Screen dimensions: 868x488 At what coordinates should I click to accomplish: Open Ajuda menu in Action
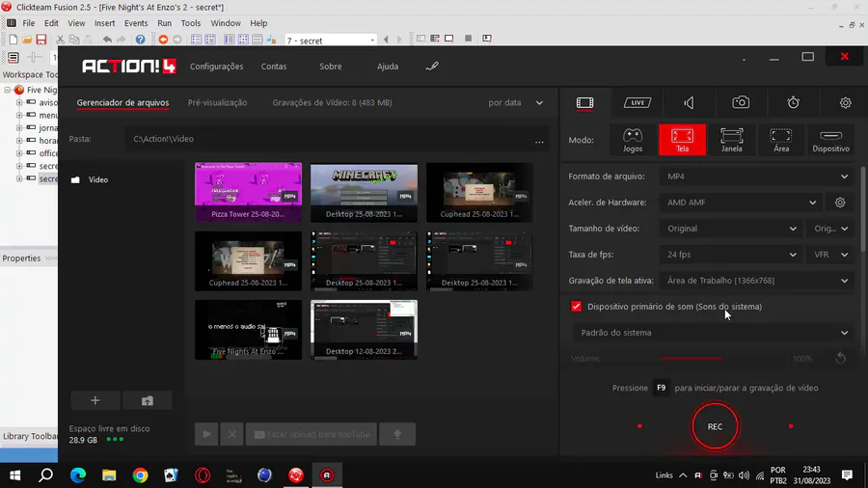click(388, 67)
